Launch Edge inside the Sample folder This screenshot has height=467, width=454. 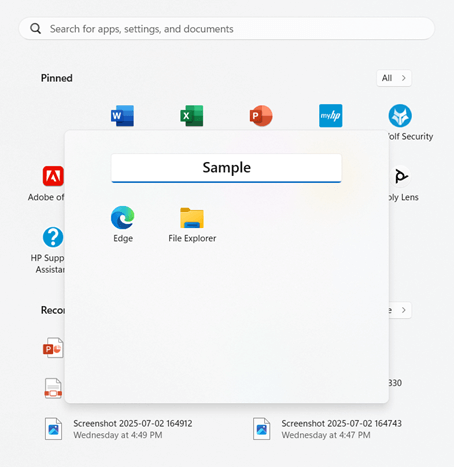[123, 217]
